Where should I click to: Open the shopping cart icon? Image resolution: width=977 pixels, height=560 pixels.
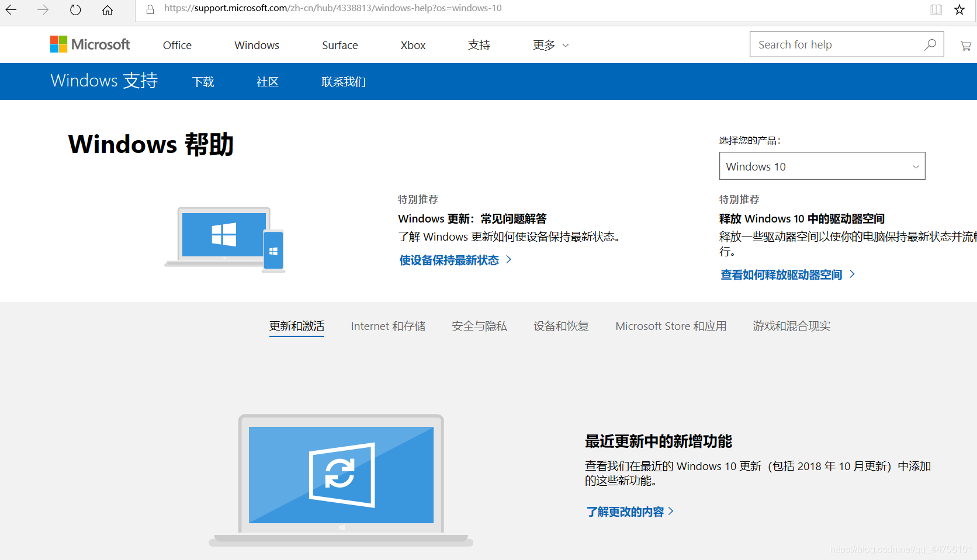(x=965, y=46)
